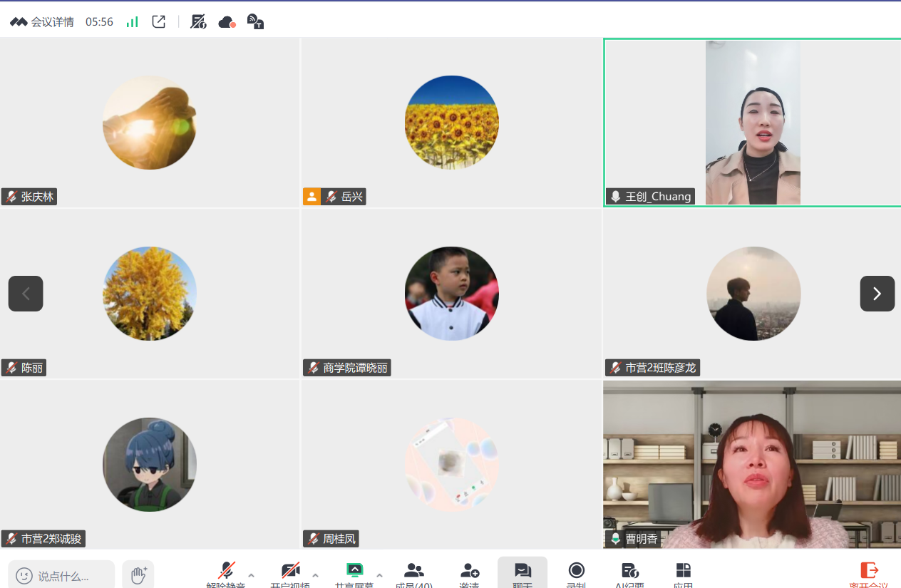Go to next page of participants

pyautogui.click(x=877, y=294)
